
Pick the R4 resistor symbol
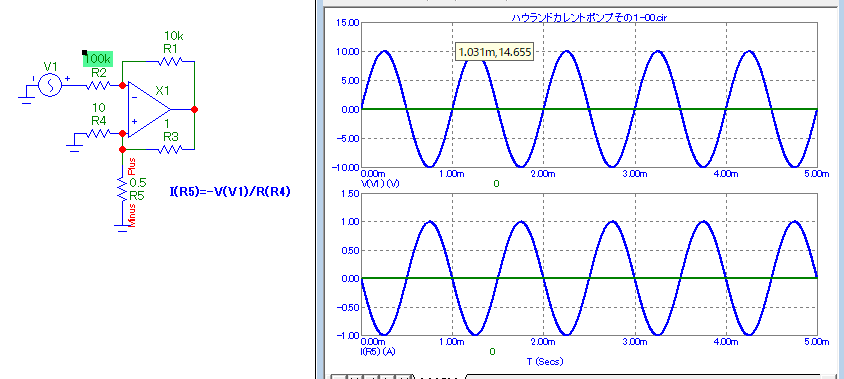click(x=98, y=132)
